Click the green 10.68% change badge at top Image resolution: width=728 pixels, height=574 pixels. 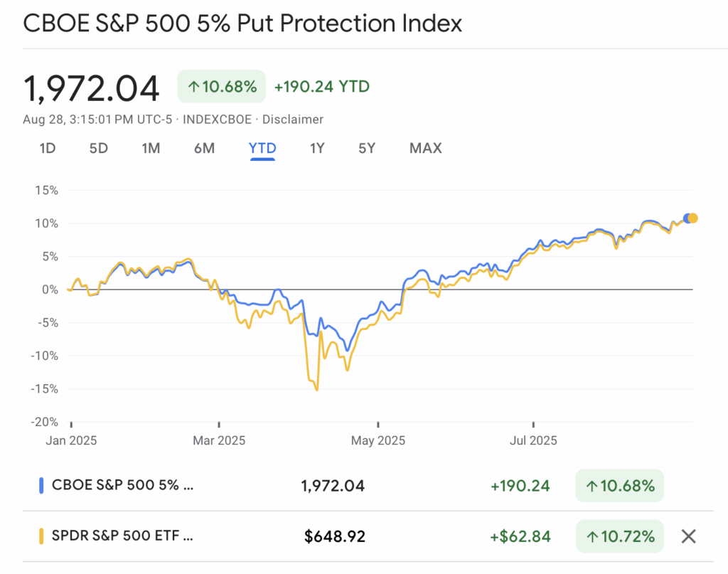(x=222, y=87)
